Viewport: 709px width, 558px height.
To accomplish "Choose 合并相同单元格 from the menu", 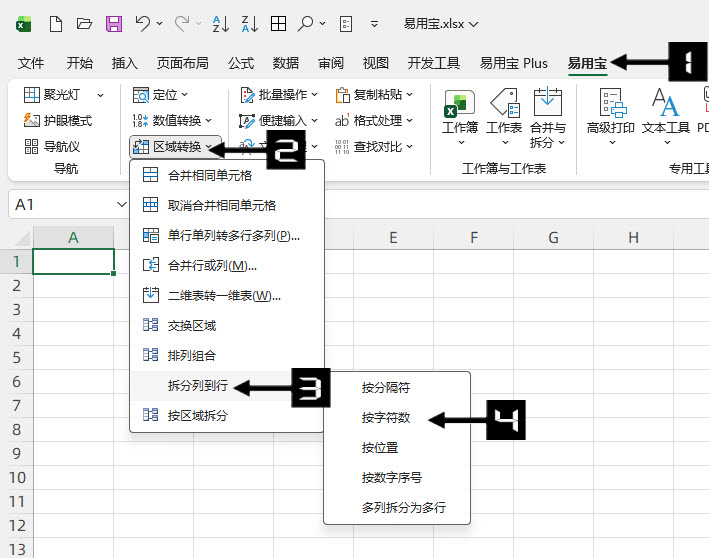I will click(209, 175).
